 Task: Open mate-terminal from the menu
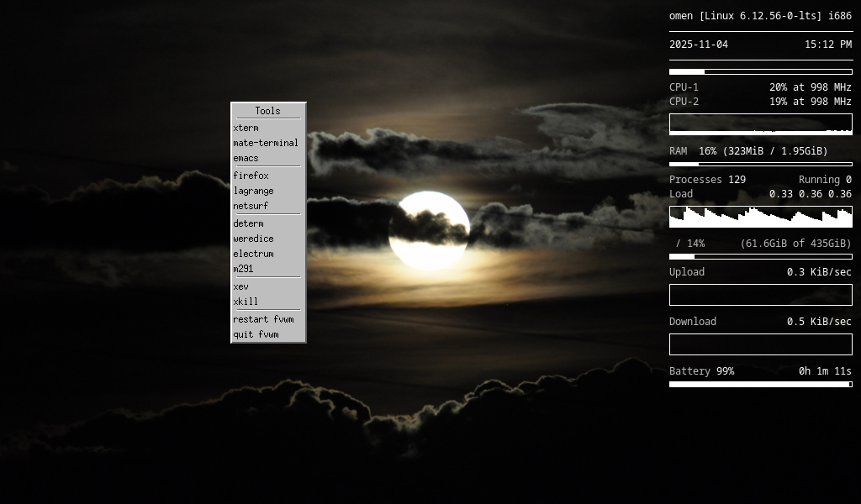(267, 143)
